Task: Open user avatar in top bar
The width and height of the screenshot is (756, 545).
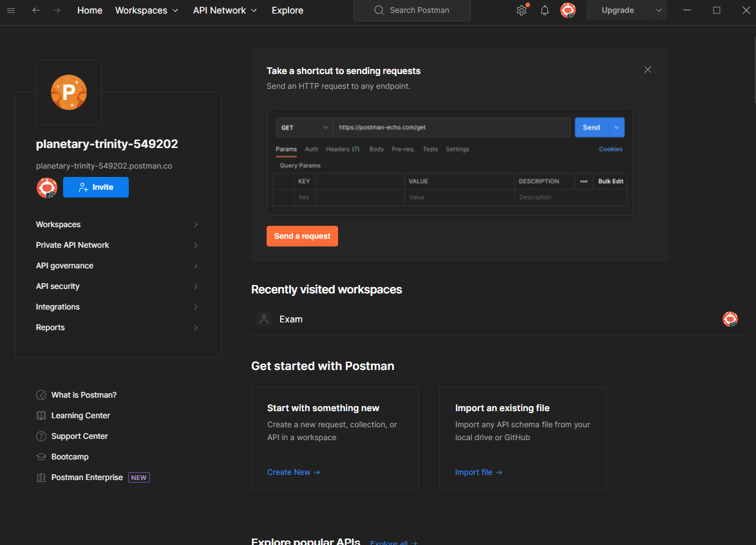Action: (568, 10)
